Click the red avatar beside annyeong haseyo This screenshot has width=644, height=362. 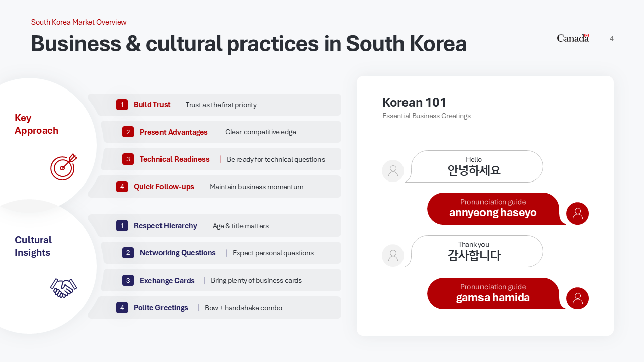click(577, 213)
